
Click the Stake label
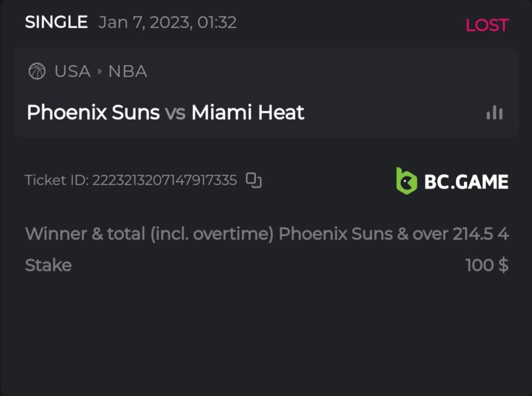point(48,265)
